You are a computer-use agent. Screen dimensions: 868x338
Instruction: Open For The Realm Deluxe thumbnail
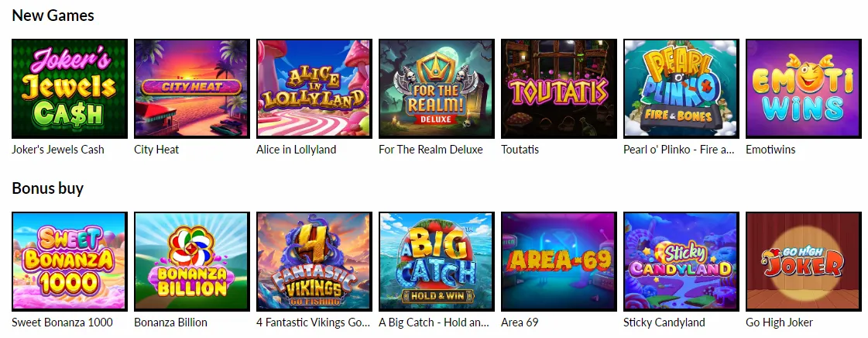(x=437, y=88)
